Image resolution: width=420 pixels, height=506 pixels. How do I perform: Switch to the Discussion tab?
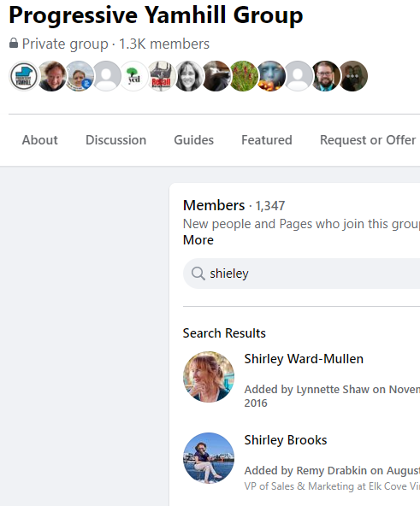click(116, 140)
